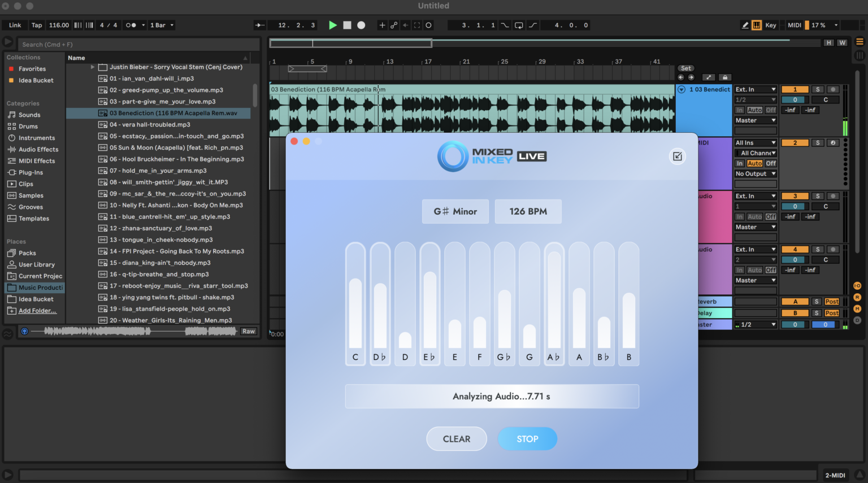Open the No Output routing dropdown
868x483 pixels.
[756, 173]
